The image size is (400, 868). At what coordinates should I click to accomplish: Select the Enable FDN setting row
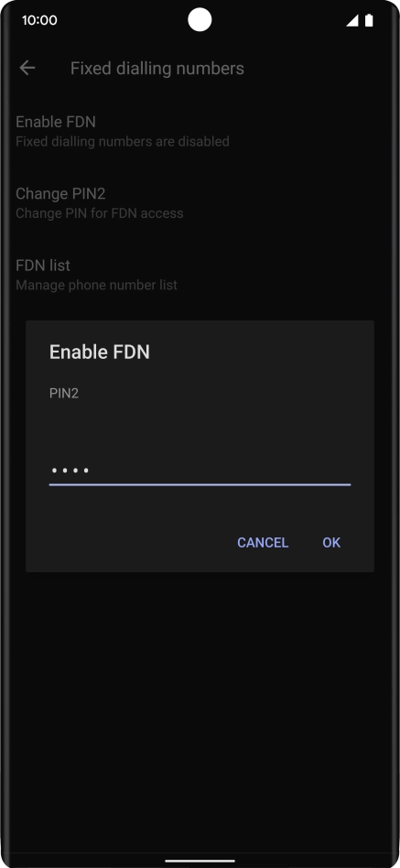click(x=200, y=131)
